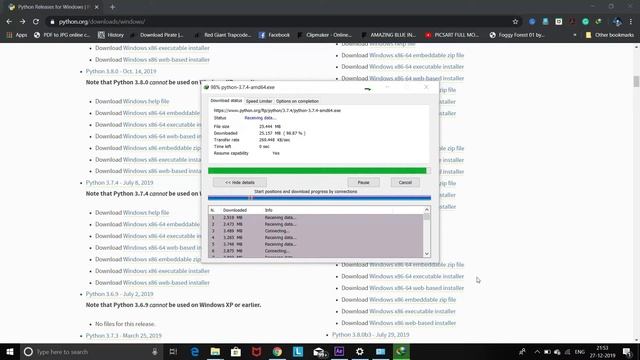This screenshot has height=360, width=640.
Task: Open McAfee from the taskbar
Action: [256, 351]
